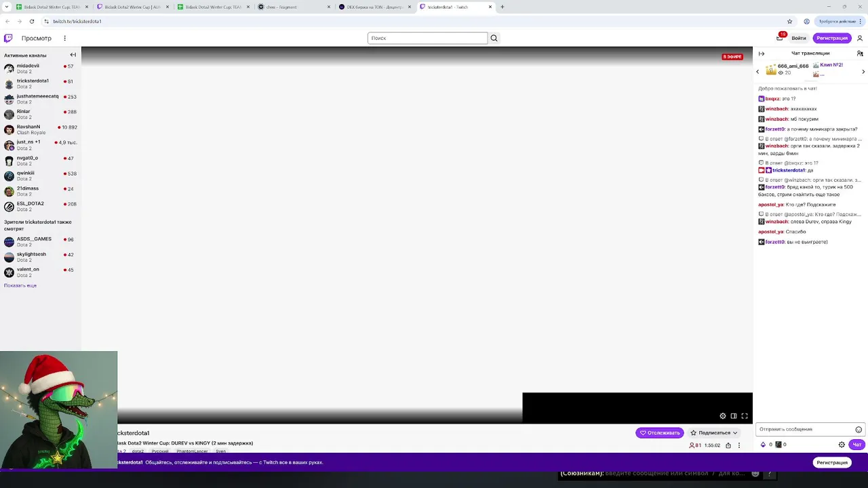Enter fullscreen on the video player

pos(745,416)
